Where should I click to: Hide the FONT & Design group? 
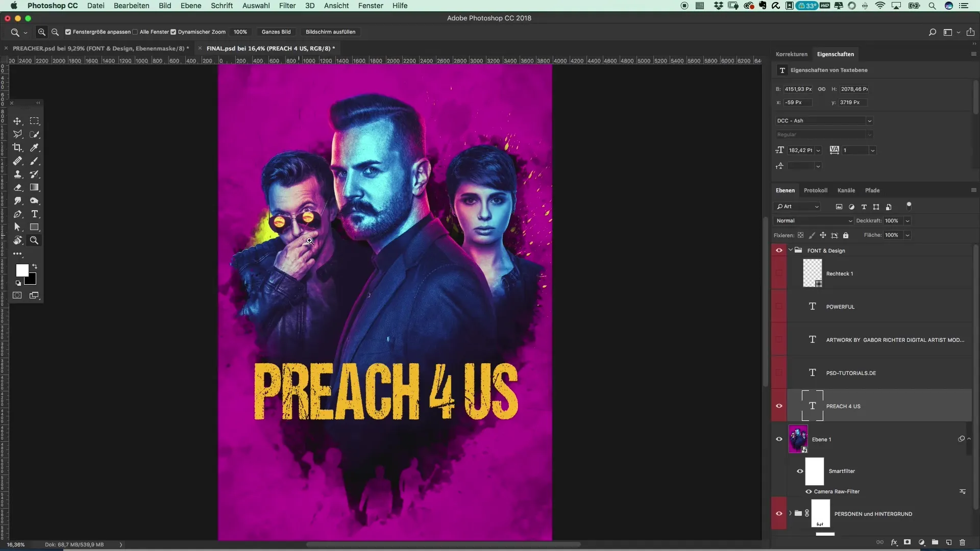pos(779,251)
